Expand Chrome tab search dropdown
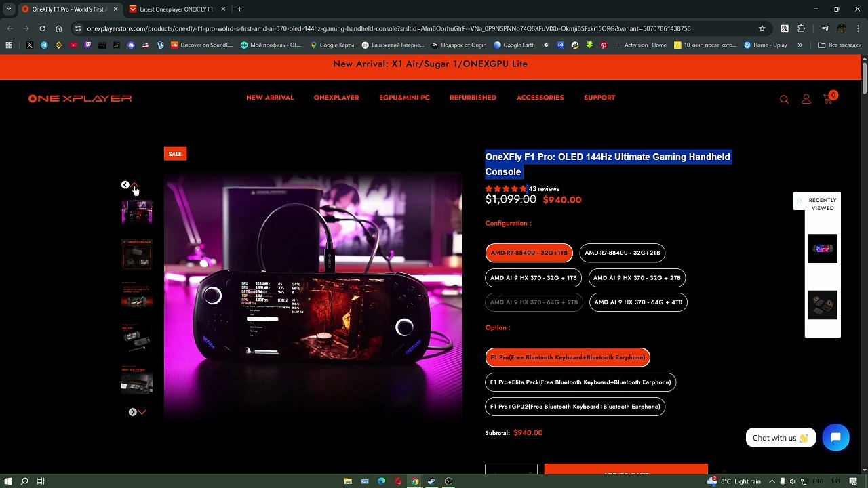This screenshot has width=868, height=488. click(9, 9)
